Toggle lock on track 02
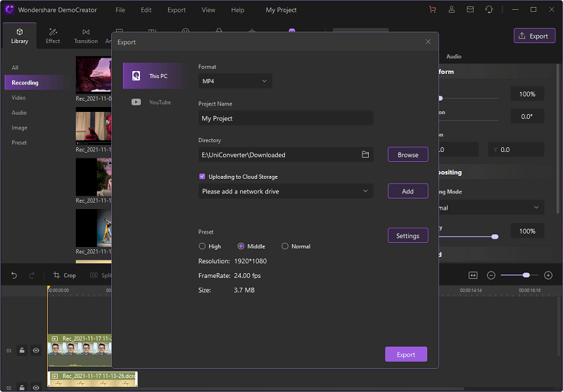Image resolution: width=563 pixels, height=392 pixels. click(22, 388)
